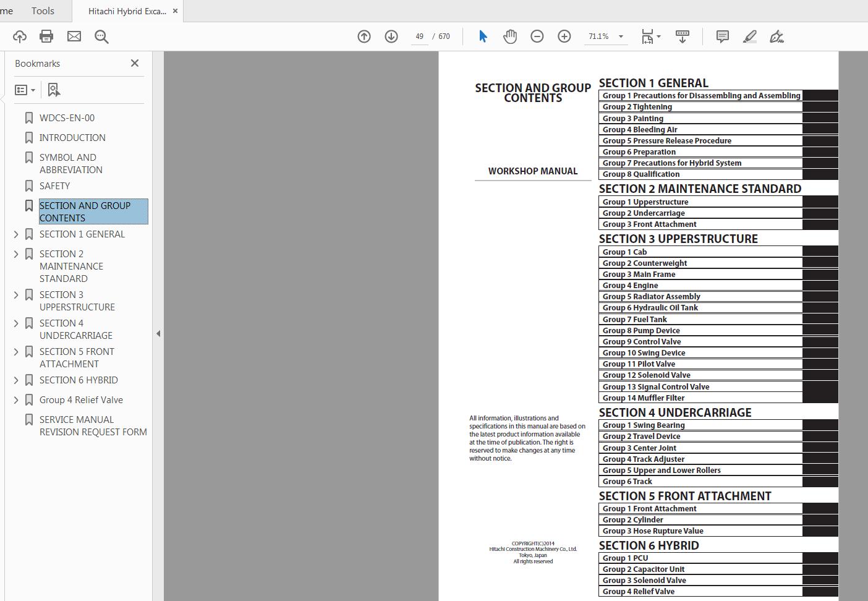The height and width of the screenshot is (601, 868).
Task: Click Group 4 Engine entry
Action: coord(631,286)
